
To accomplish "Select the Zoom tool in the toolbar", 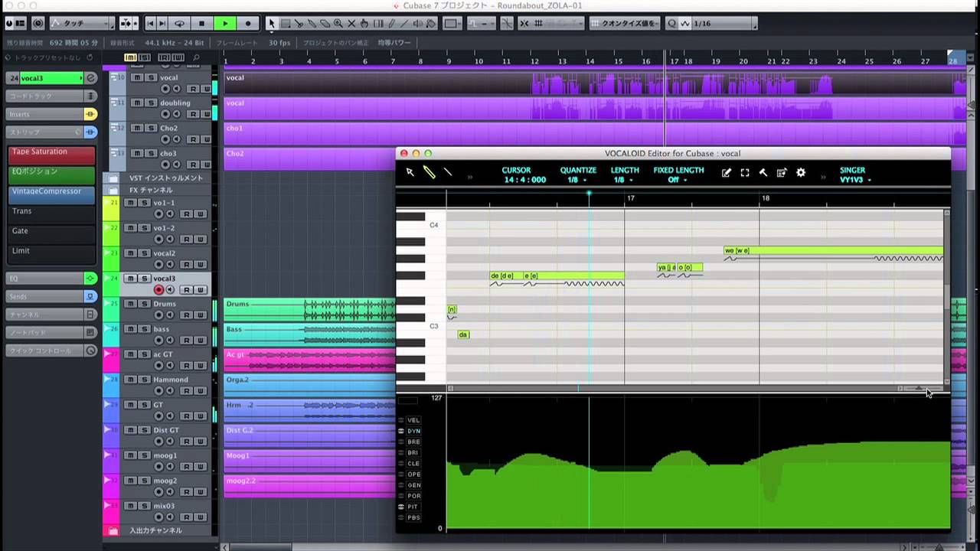I will (x=338, y=24).
